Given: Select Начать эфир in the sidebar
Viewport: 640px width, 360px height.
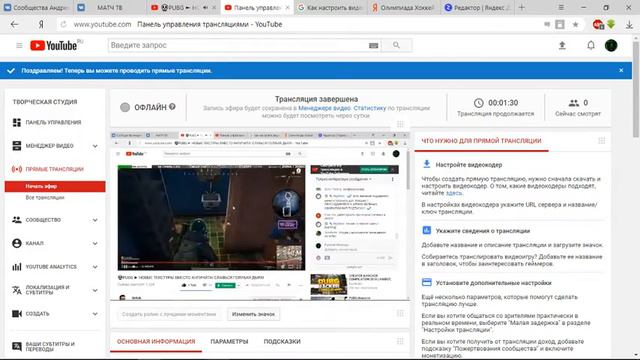Looking at the screenshot, I should (55, 186).
